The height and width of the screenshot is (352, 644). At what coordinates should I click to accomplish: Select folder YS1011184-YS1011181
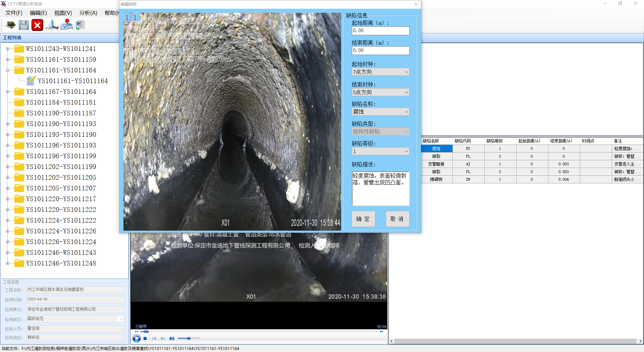[61, 102]
